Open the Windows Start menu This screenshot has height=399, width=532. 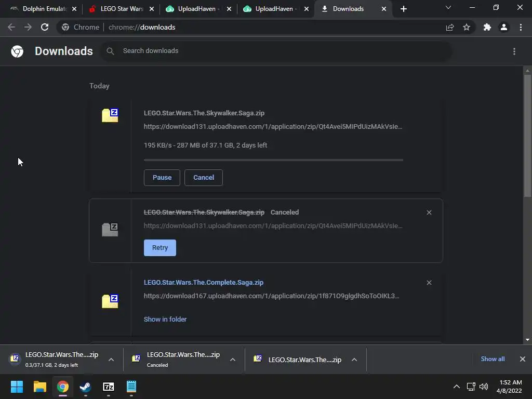(x=17, y=387)
